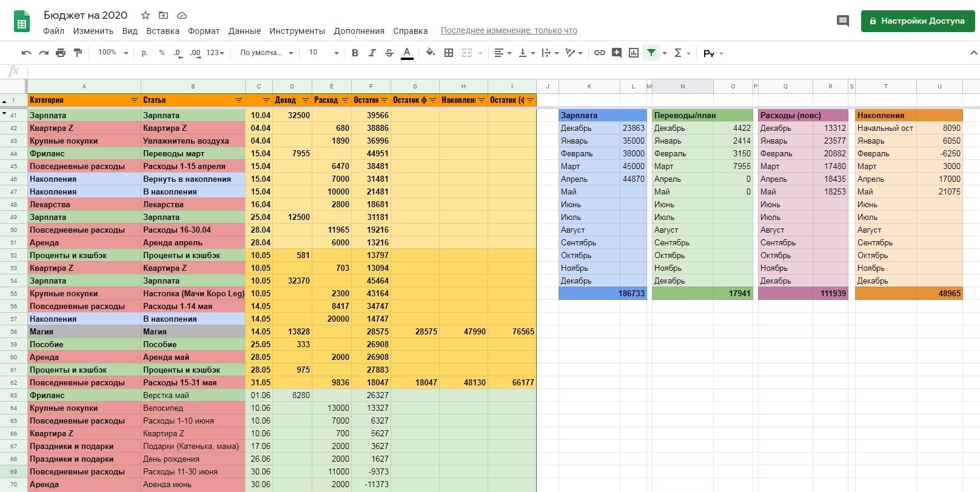Toggle bold formatting
The width and height of the screenshot is (980, 492).
coord(355,53)
